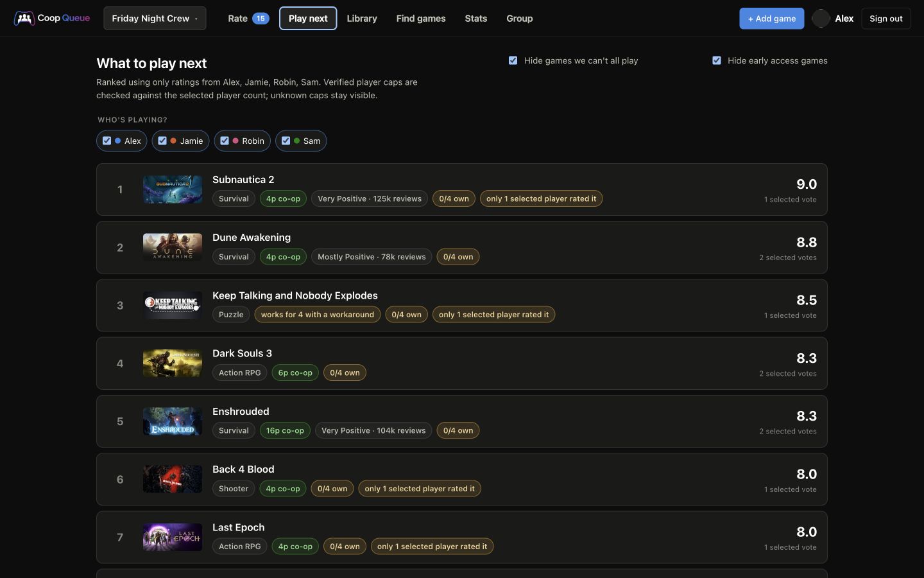Open the Dune Awakening title
The height and width of the screenshot is (578, 924).
coord(252,237)
